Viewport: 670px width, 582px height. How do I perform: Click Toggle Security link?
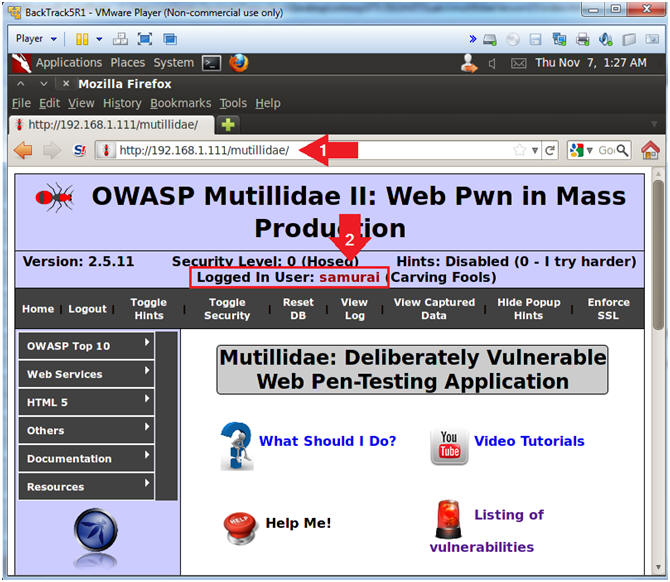227,309
